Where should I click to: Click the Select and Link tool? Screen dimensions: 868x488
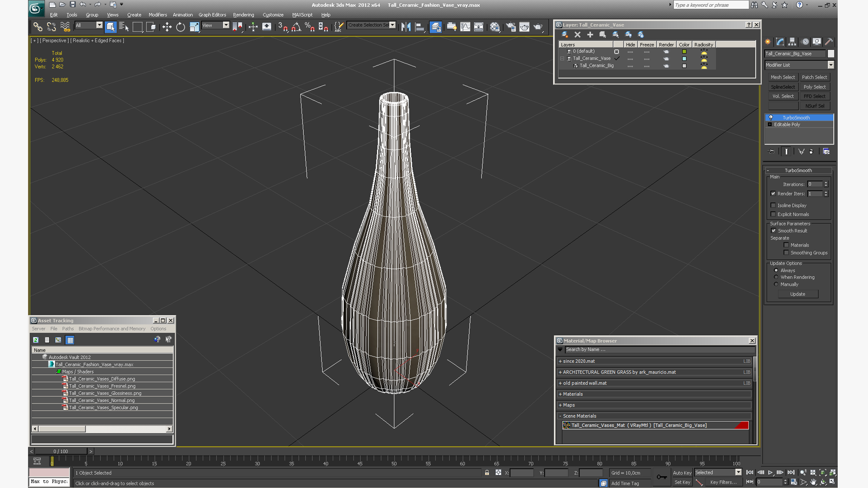pyautogui.click(x=38, y=27)
